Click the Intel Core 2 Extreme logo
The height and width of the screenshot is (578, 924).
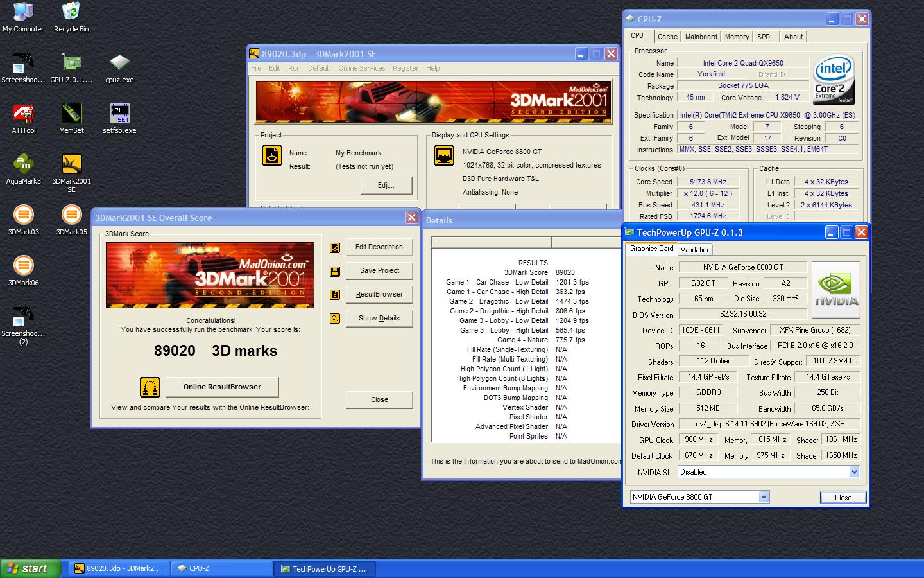point(834,80)
